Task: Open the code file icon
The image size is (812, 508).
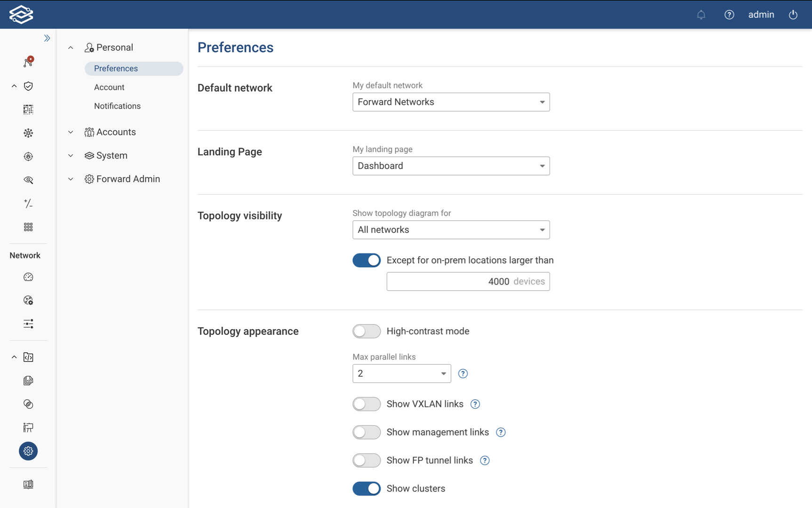Action: [28, 357]
